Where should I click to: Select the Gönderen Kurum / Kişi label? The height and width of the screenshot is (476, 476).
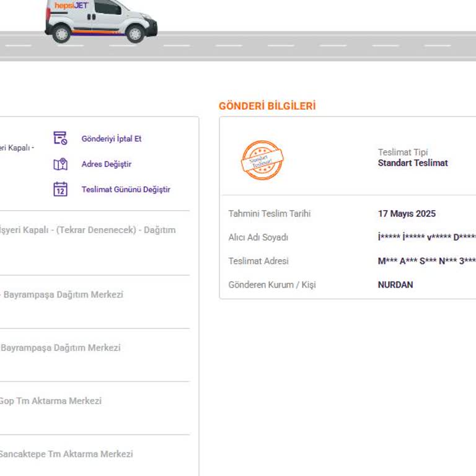[x=272, y=284]
